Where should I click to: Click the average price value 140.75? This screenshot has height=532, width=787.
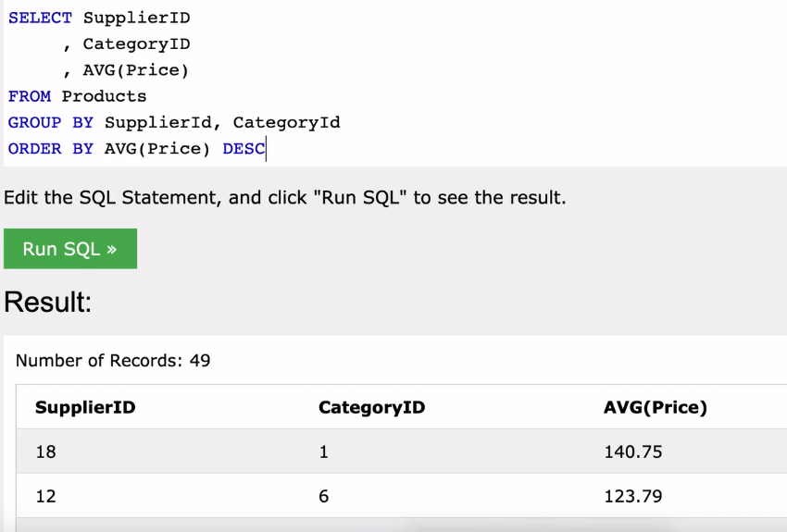[633, 452]
